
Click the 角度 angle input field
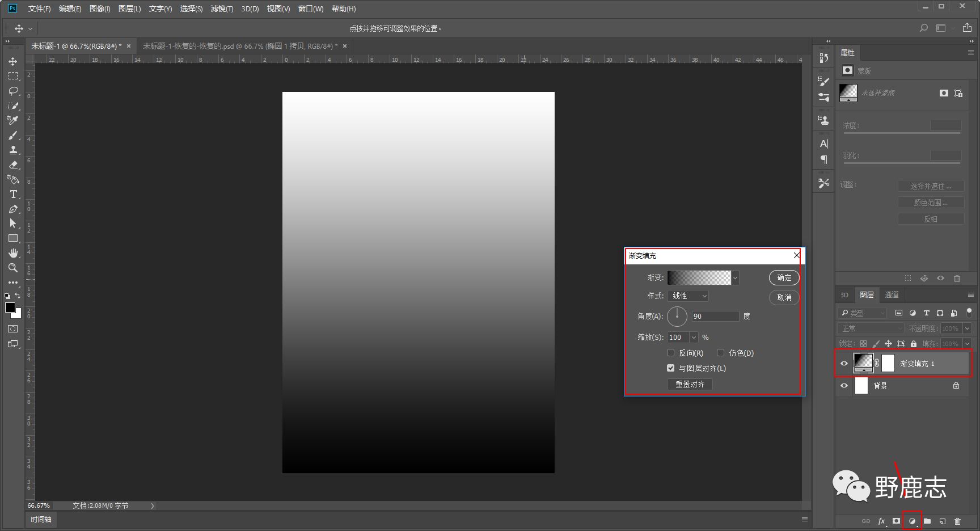[x=715, y=317]
